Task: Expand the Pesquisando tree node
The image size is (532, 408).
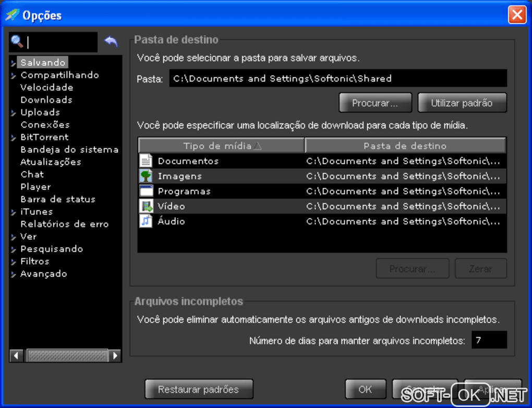Action: [13, 249]
